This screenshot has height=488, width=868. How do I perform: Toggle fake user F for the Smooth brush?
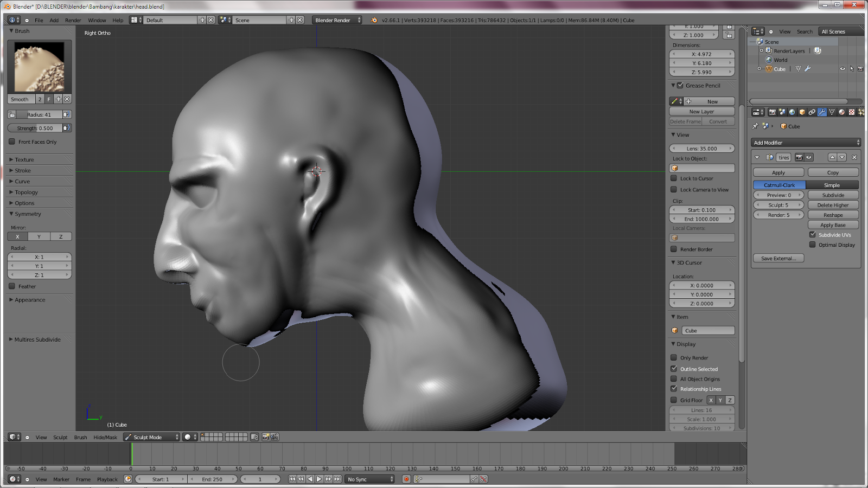[x=49, y=99]
